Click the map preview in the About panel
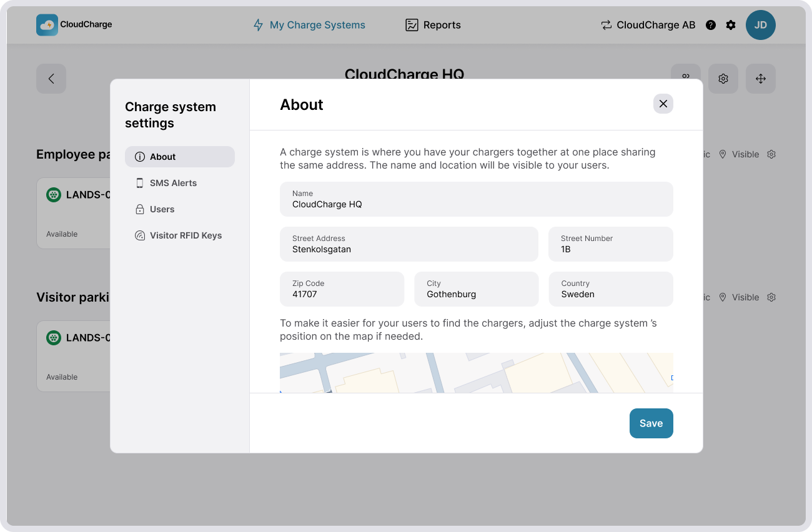Viewport: 812px width, 532px height. pyautogui.click(x=477, y=373)
